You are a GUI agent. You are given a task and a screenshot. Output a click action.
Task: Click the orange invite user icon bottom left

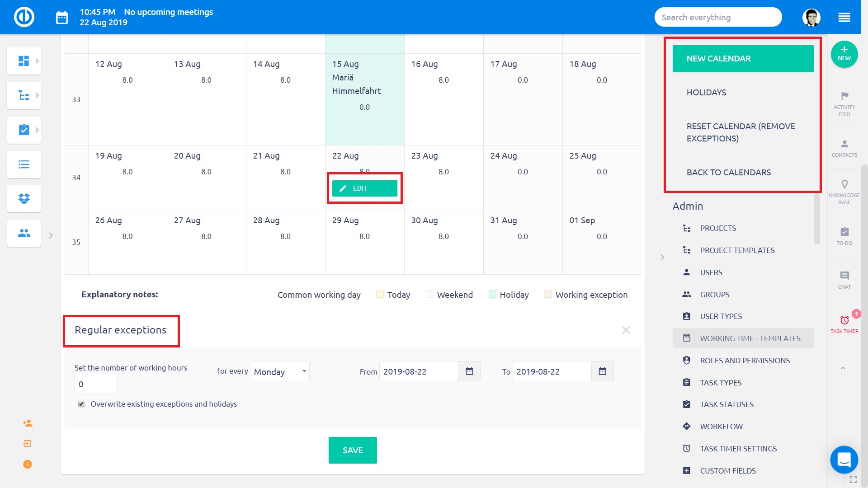tap(27, 423)
